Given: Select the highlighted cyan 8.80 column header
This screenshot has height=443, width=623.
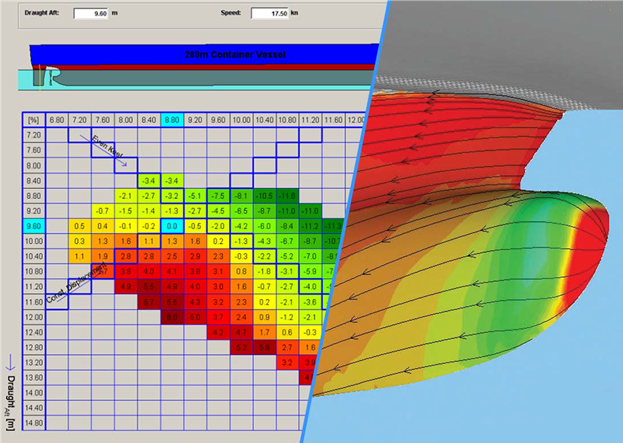Looking at the screenshot, I should 171,119.
